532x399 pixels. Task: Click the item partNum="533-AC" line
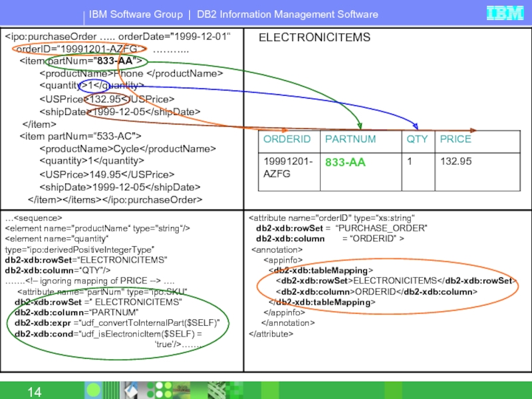pos(80,136)
